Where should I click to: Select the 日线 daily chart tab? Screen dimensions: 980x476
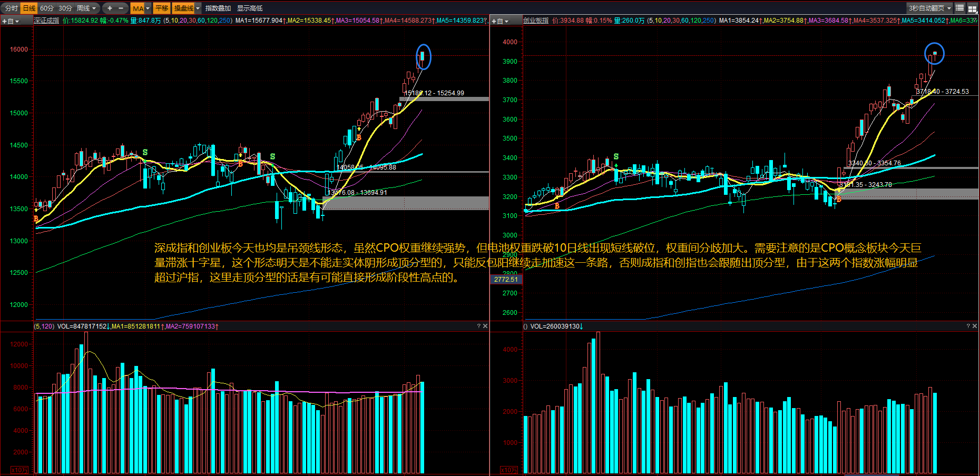tap(29, 8)
